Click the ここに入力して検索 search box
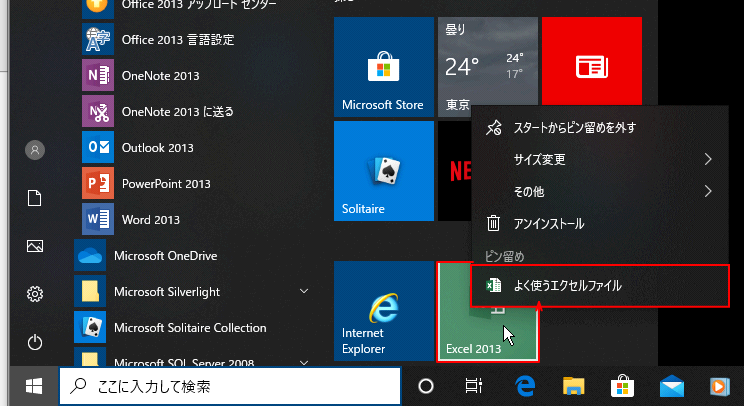The height and width of the screenshot is (406, 744). (x=230, y=386)
